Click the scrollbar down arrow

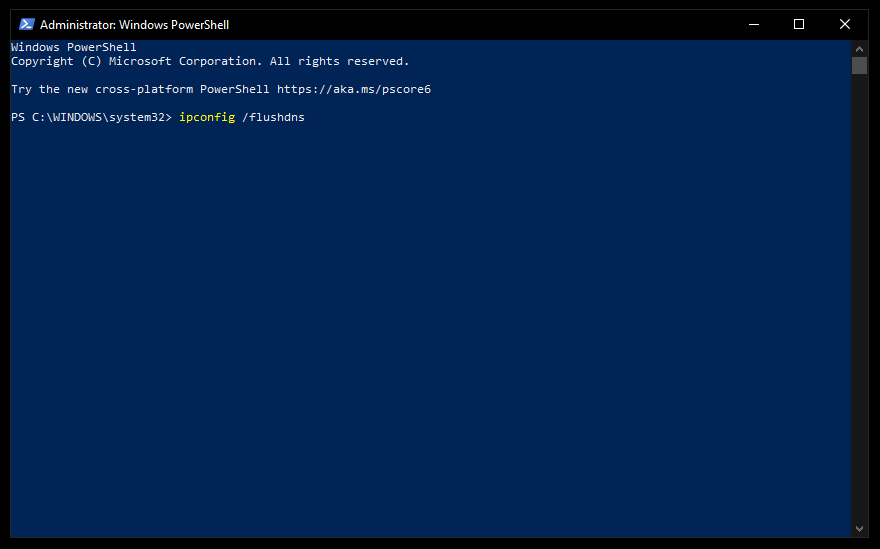[x=859, y=528]
